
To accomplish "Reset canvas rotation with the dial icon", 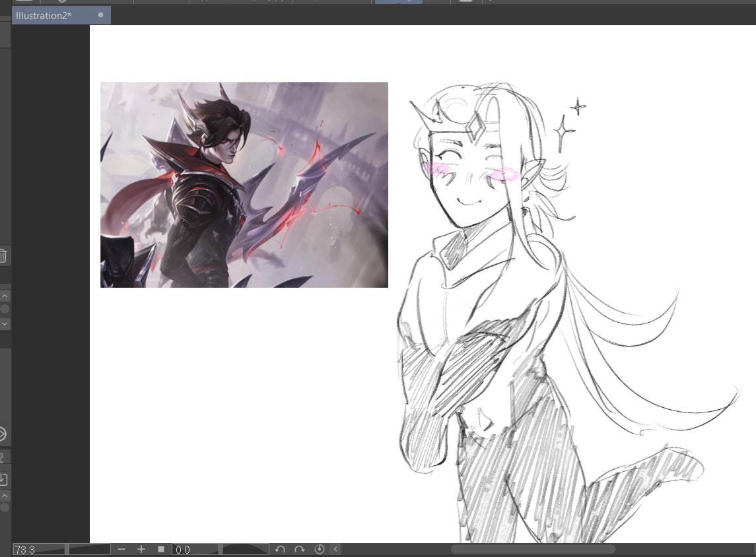I will (x=319, y=549).
